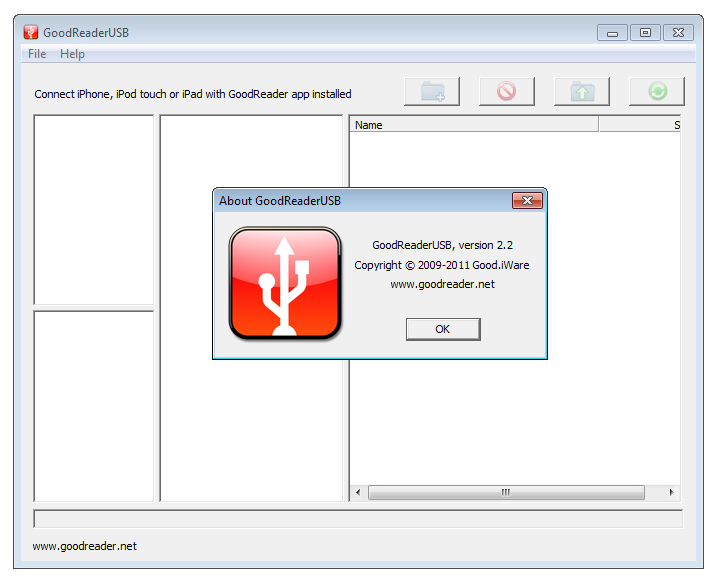Click www.goodreader.net text in About dialog
This screenshot has width=717, height=588.
tap(443, 284)
